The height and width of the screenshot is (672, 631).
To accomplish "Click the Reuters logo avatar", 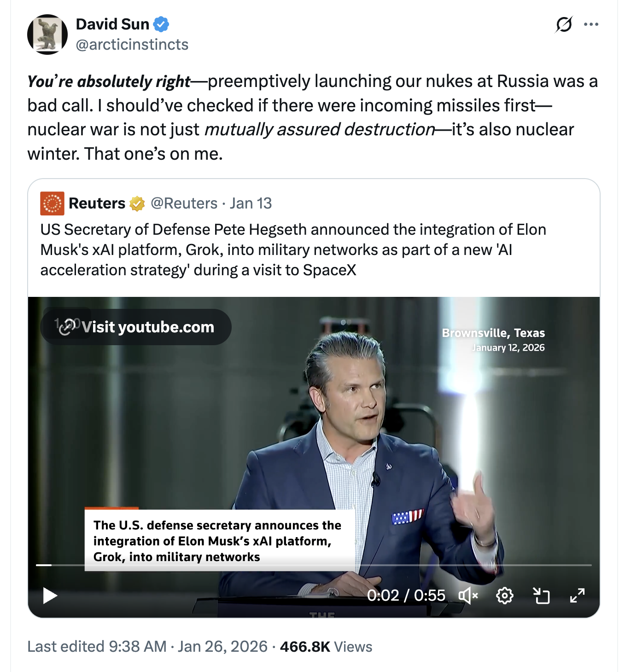I will tap(52, 203).
